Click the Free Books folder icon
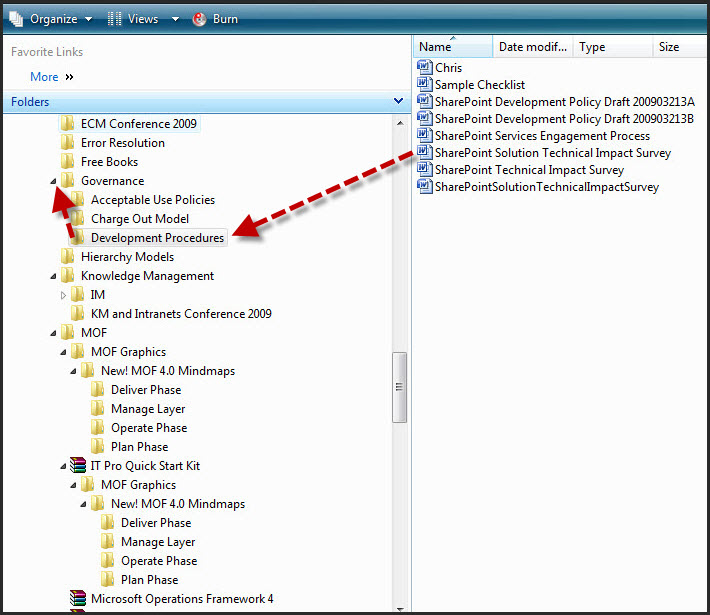Viewport: 710px width, 615px height. (68, 162)
